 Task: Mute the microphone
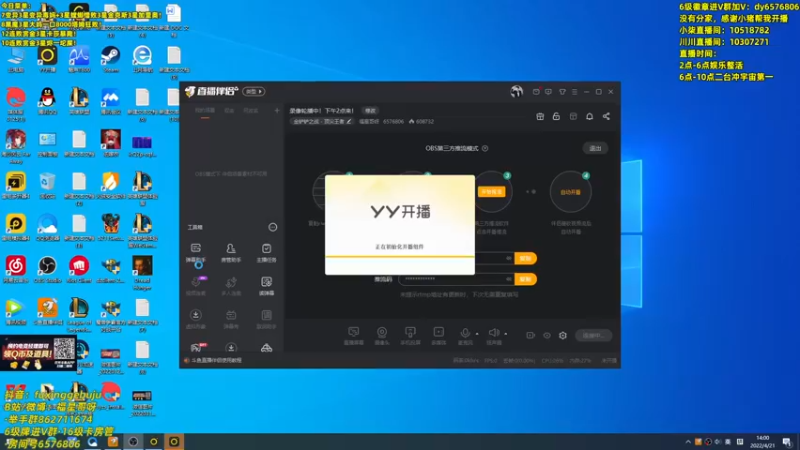coord(465,336)
